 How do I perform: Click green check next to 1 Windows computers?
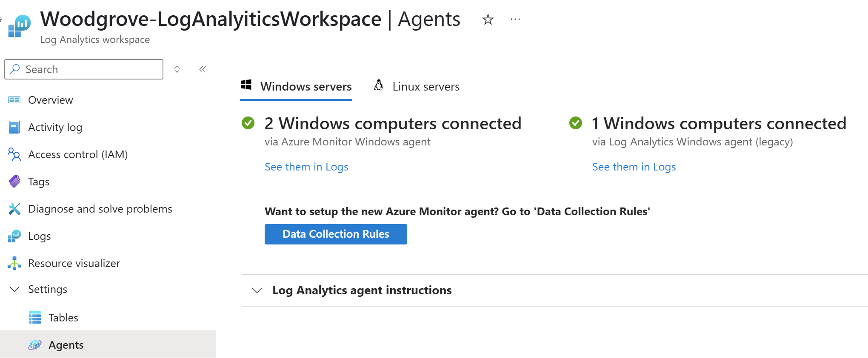pyautogui.click(x=576, y=123)
